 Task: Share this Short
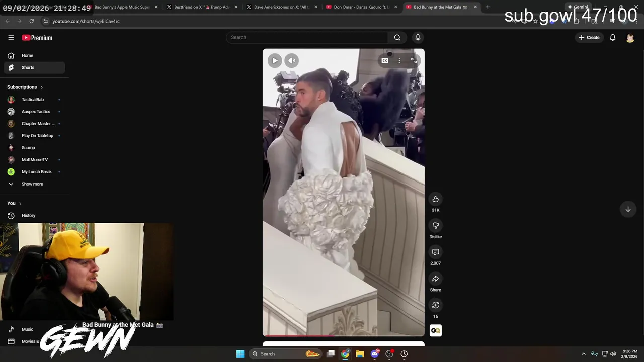[436, 279]
